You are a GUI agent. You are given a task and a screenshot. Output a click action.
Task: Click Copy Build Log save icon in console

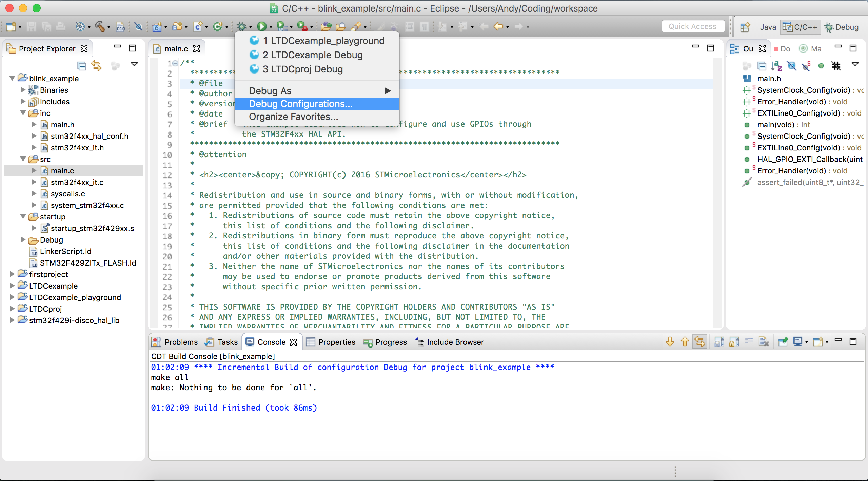(719, 342)
